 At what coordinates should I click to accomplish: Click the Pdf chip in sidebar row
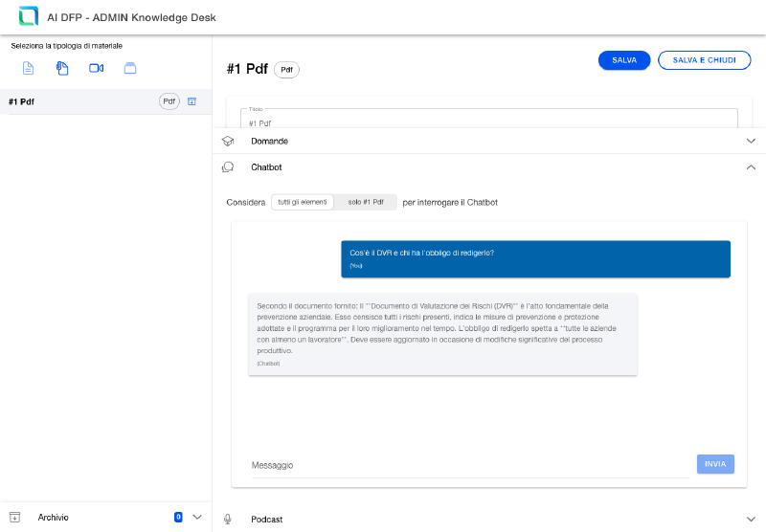[169, 101]
